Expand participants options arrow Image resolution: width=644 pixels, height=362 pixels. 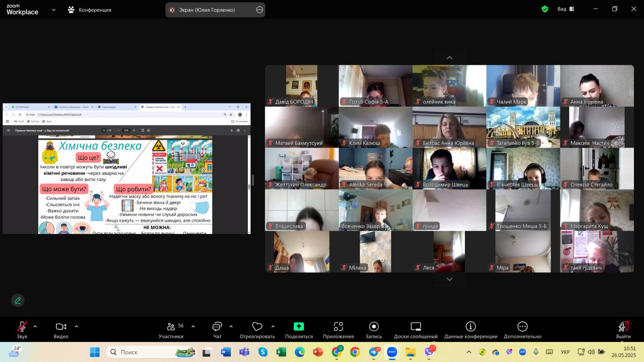coord(193,327)
